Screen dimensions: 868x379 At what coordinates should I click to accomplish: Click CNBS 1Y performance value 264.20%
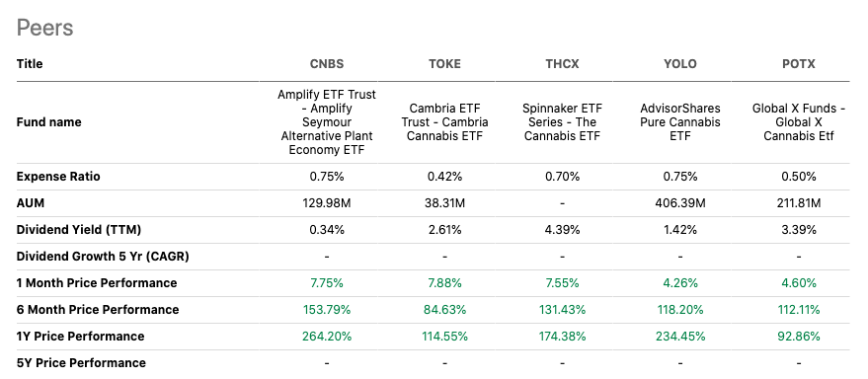(327, 337)
